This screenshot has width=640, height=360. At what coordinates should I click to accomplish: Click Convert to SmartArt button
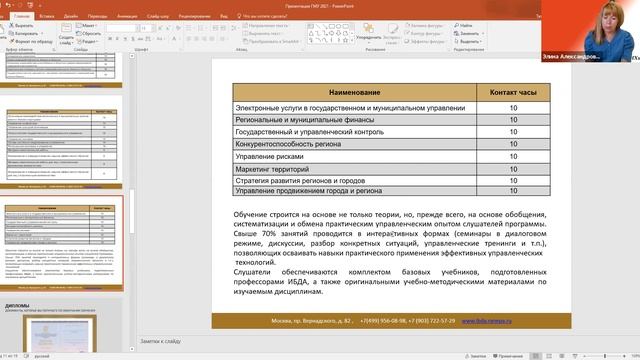click(x=271, y=42)
